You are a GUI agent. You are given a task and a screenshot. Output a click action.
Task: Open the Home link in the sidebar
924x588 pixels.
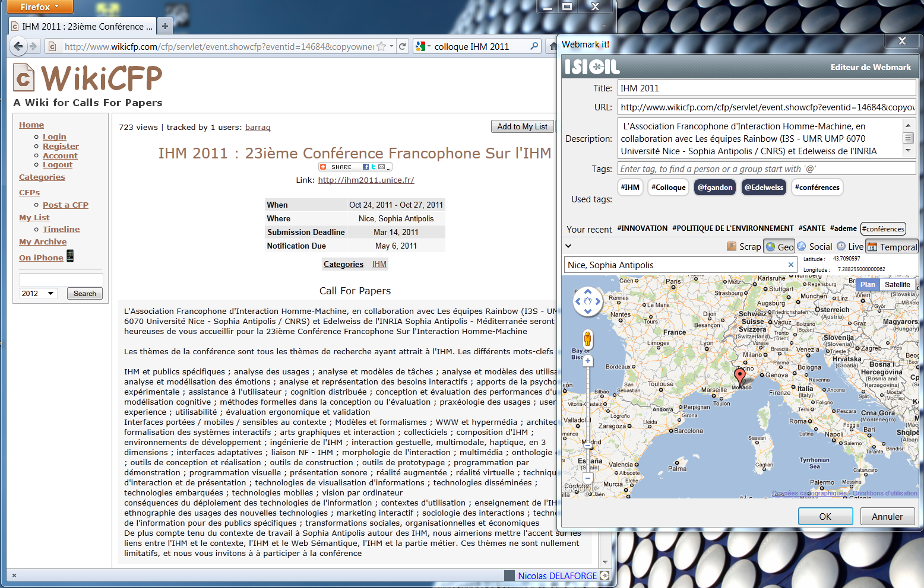pos(31,125)
